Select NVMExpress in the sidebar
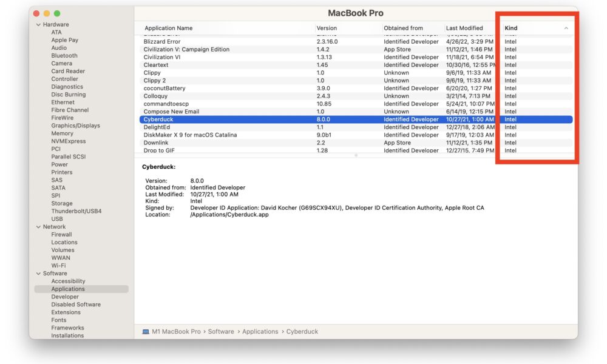The width and height of the screenshot is (607, 364). pos(69,141)
